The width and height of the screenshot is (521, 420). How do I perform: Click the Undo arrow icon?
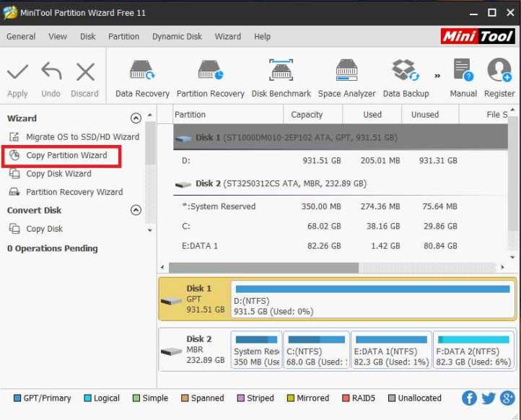(x=51, y=71)
